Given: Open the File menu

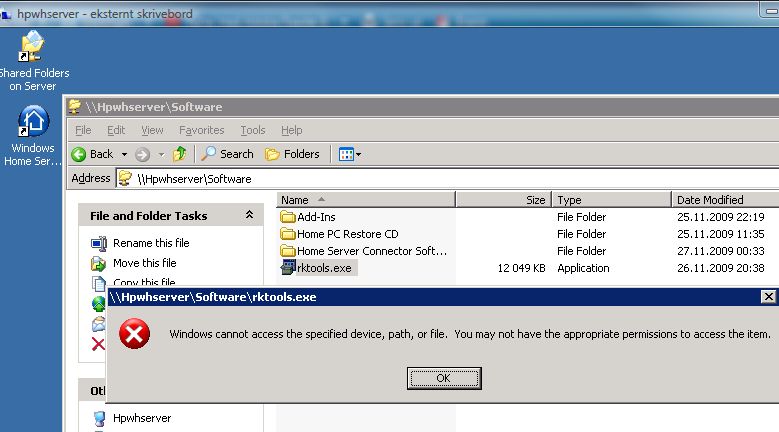Looking at the screenshot, I should (83, 130).
